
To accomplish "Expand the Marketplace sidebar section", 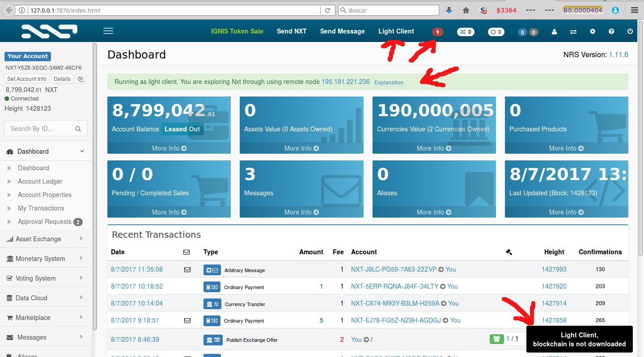I will tap(46, 318).
